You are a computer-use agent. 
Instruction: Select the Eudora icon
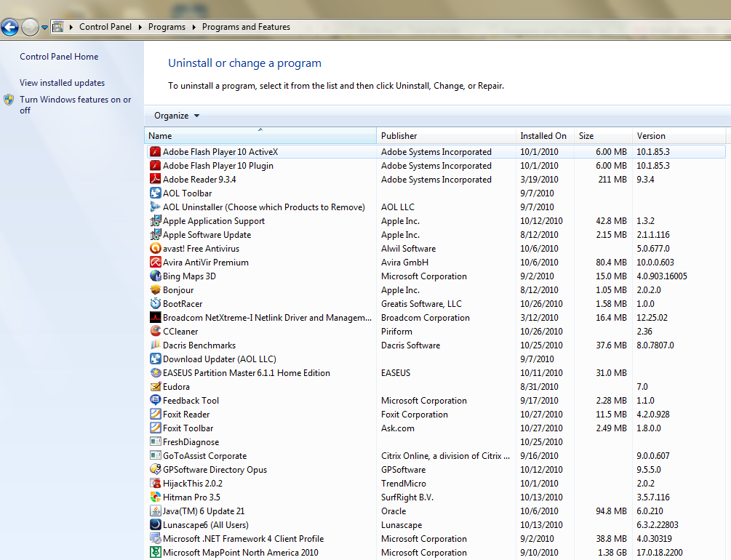click(x=155, y=386)
